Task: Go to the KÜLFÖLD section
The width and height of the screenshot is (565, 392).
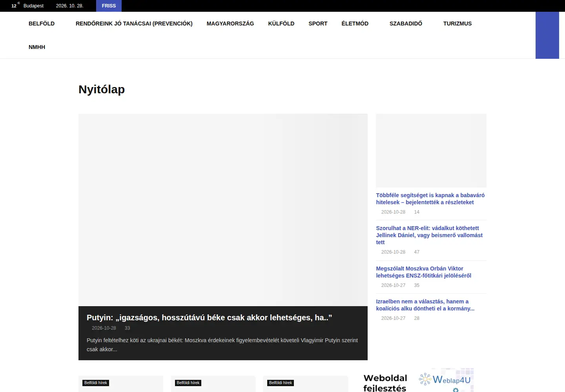Action: click(281, 24)
